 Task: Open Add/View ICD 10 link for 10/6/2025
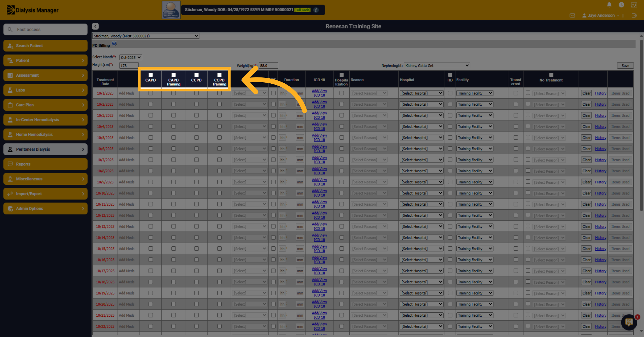point(319,149)
